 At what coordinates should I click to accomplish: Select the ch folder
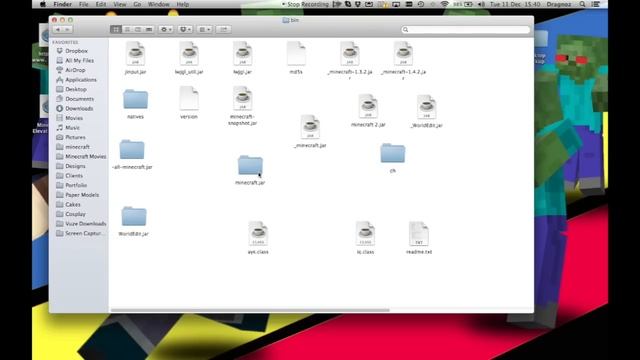(393, 153)
